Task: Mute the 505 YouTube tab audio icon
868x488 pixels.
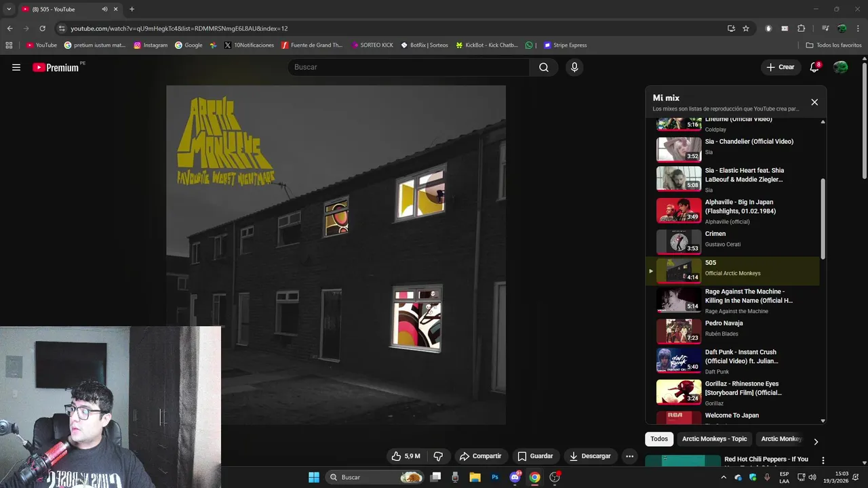Action: pos(104,9)
